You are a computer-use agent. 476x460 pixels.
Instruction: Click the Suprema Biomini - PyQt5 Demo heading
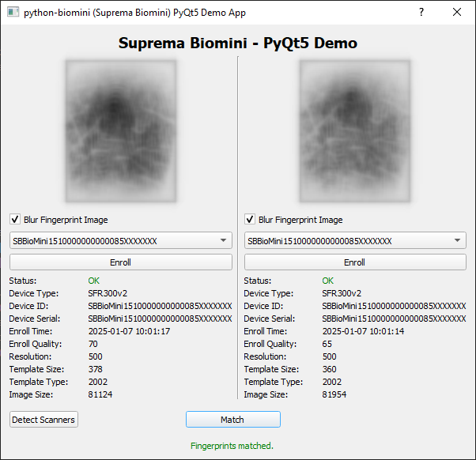238,43
